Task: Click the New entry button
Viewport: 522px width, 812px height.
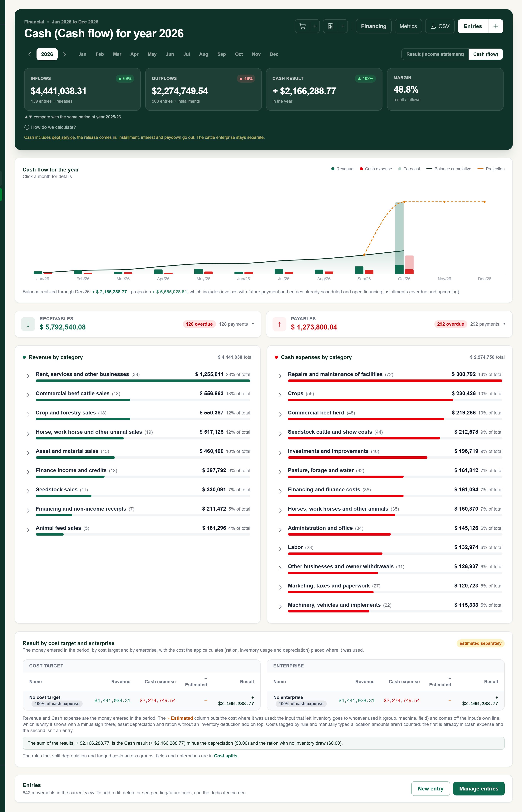Action: pyautogui.click(x=431, y=789)
